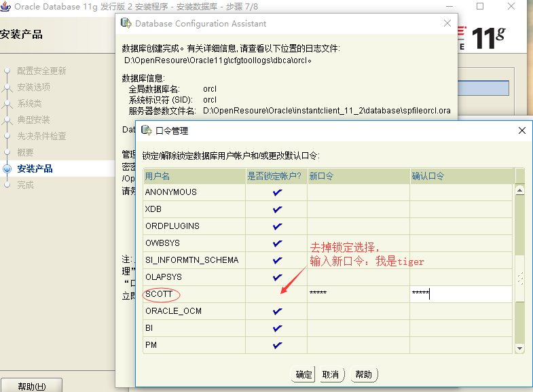Viewport: 533px width, 392px height.
Task: Toggle lock checkbox for OLAPSYS account
Action: click(277, 277)
